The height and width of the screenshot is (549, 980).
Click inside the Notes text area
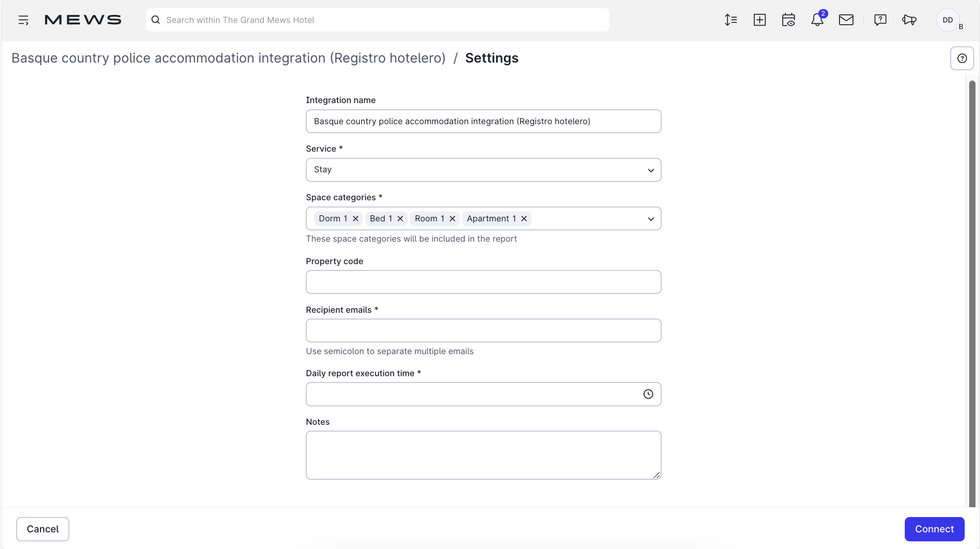[483, 455]
